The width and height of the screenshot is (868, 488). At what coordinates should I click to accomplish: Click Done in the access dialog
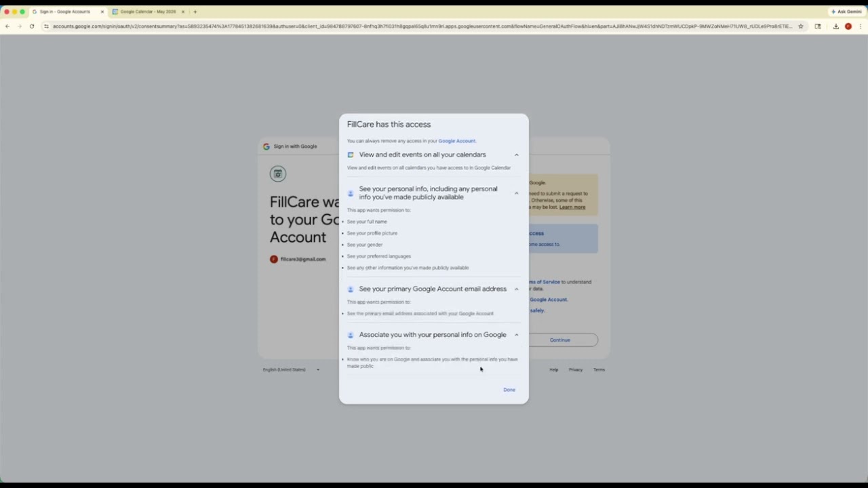[509, 390]
